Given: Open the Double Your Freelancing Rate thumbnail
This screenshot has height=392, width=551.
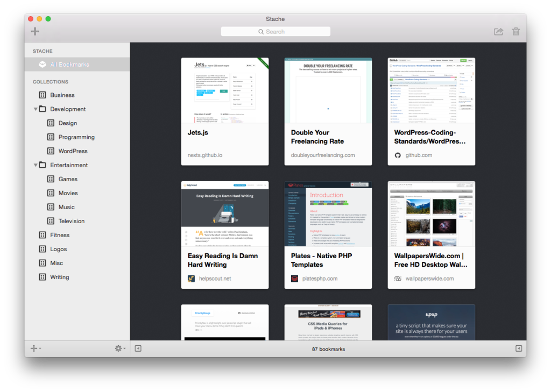Looking at the screenshot, I should (328, 90).
